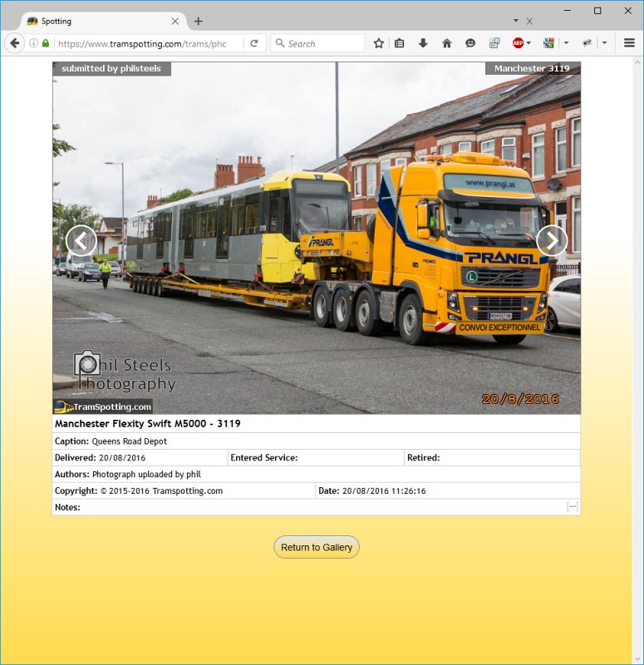This screenshot has width=644, height=665.
Task: Go to home page icon
Action: [x=446, y=43]
